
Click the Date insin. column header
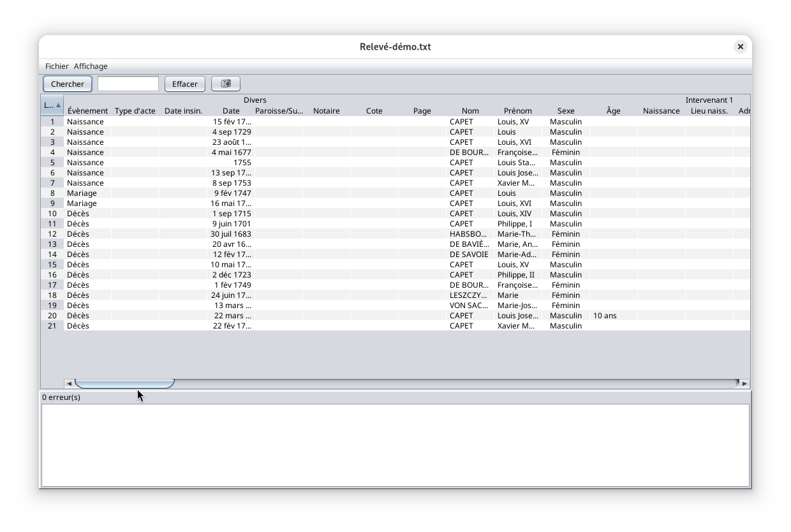(183, 111)
